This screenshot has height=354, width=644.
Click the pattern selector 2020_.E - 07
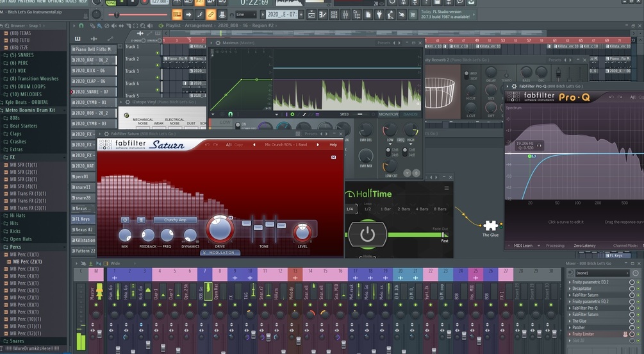pyautogui.click(x=282, y=15)
